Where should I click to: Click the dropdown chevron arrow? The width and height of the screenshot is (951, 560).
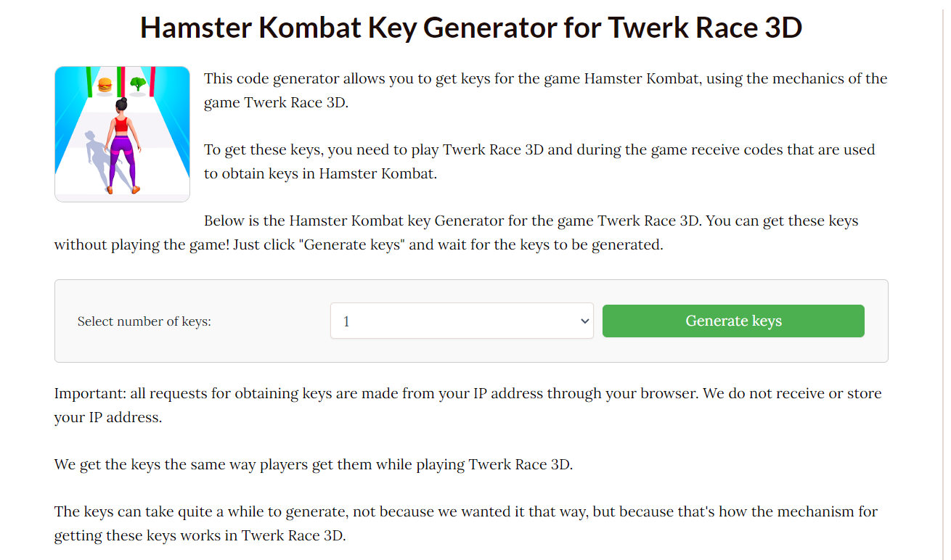(585, 321)
